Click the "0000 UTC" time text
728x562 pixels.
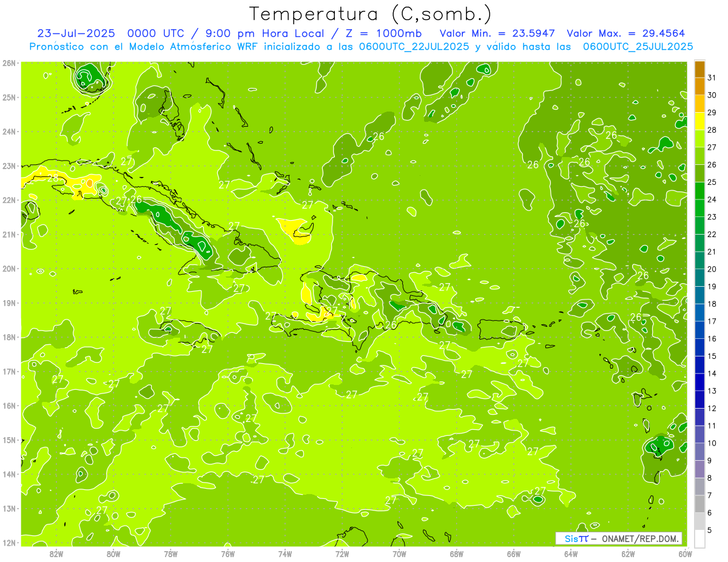point(155,33)
